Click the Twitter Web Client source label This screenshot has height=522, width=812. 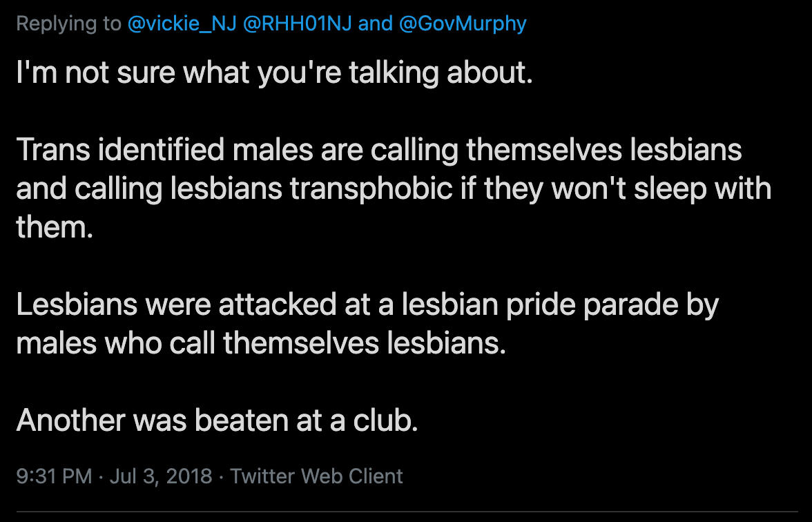coord(316,476)
